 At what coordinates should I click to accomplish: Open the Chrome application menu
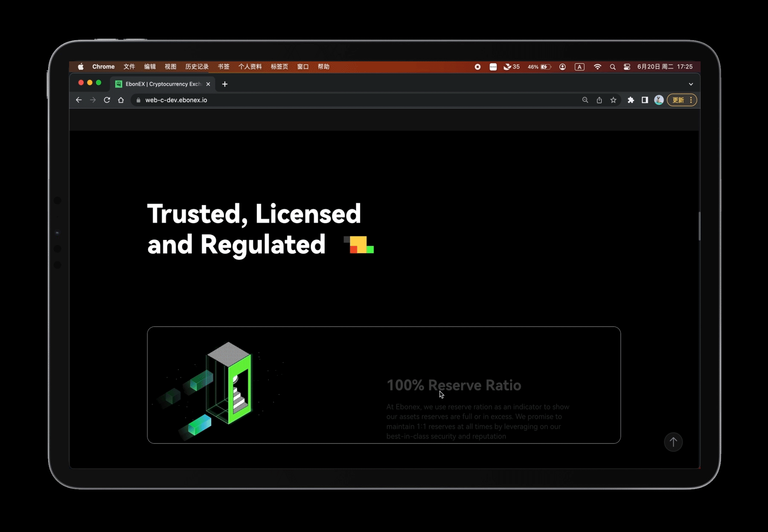[x=103, y=66]
